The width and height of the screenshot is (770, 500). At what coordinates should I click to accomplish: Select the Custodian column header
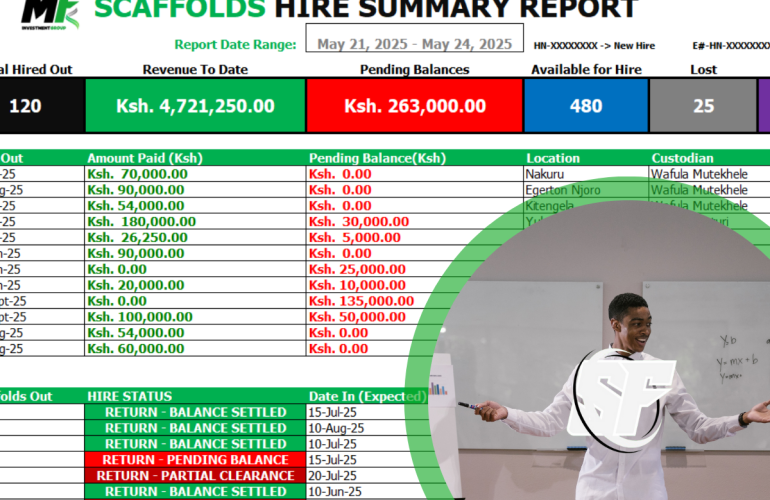[683, 158]
